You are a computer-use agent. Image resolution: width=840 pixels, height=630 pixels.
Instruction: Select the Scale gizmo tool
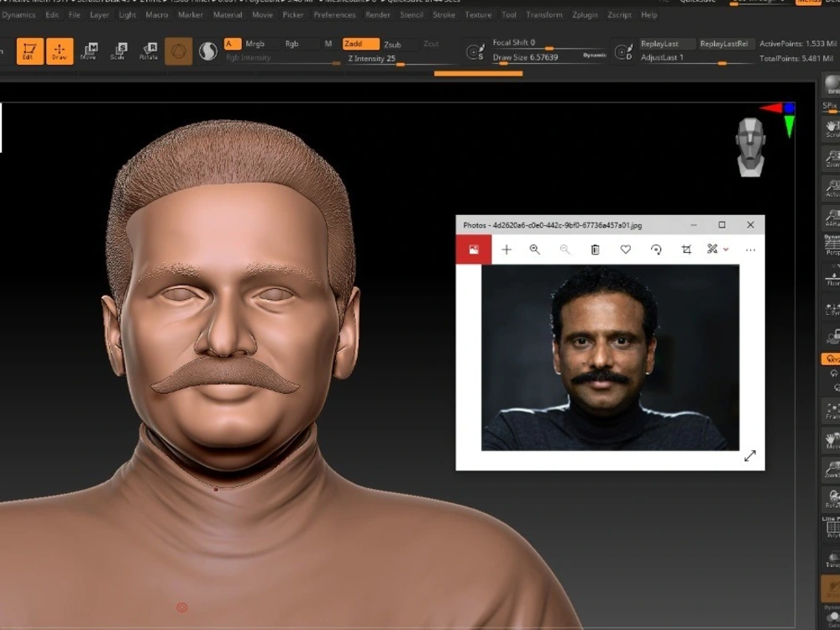[x=118, y=51]
